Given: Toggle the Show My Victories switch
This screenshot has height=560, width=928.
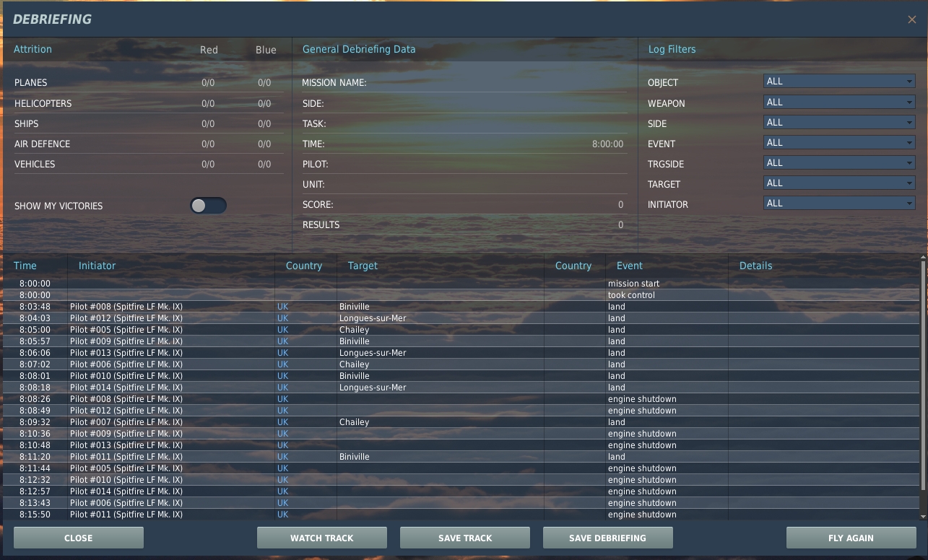Looking at the screenshot, I should click(x=208, y=206).
